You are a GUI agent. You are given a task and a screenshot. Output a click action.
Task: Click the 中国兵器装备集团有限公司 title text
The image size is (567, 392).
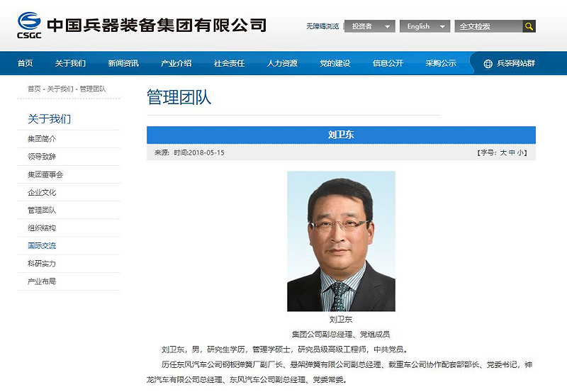[157, 25]
